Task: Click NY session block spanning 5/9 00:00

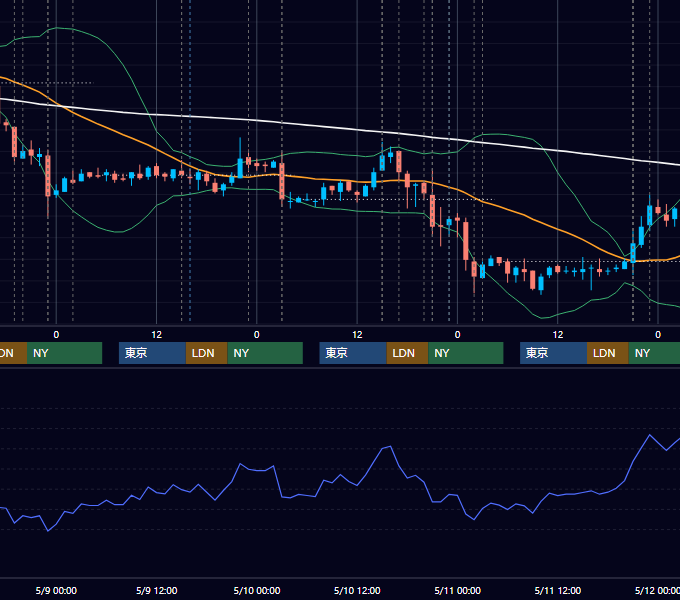Action: click(64, 353)
